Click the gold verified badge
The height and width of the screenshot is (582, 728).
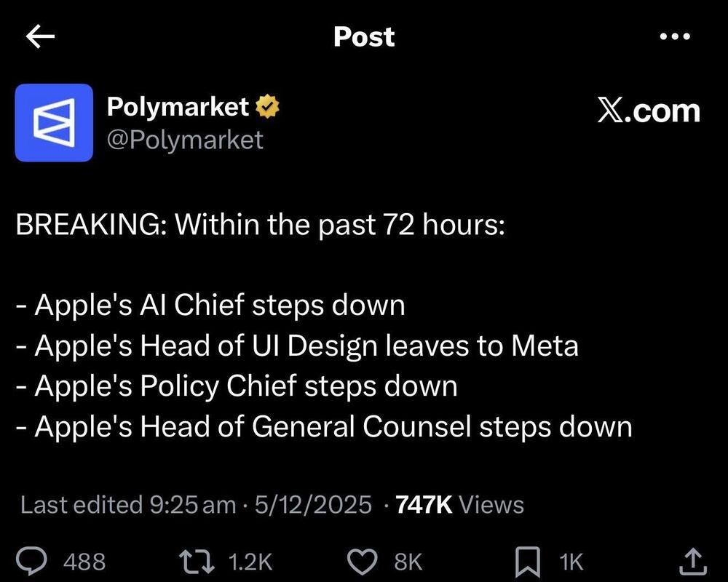pyautogui.click(x=268, y=108)
